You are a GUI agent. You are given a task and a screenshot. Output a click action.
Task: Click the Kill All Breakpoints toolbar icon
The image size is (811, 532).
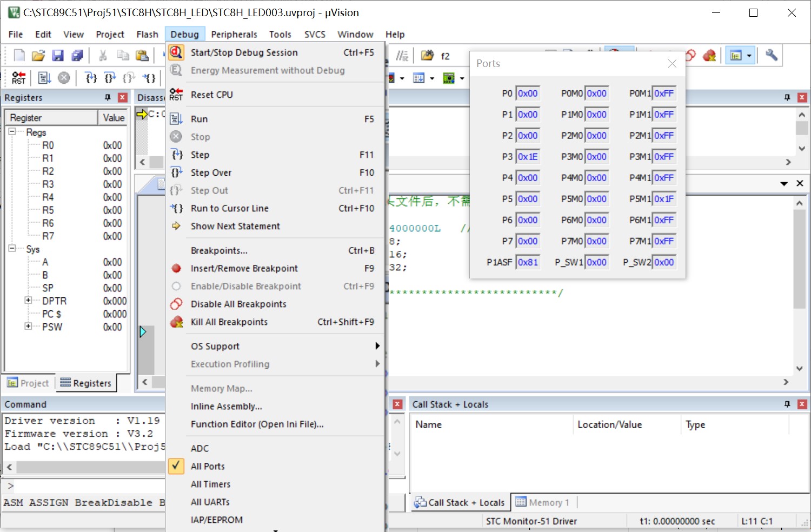click(x=709, y=55)
